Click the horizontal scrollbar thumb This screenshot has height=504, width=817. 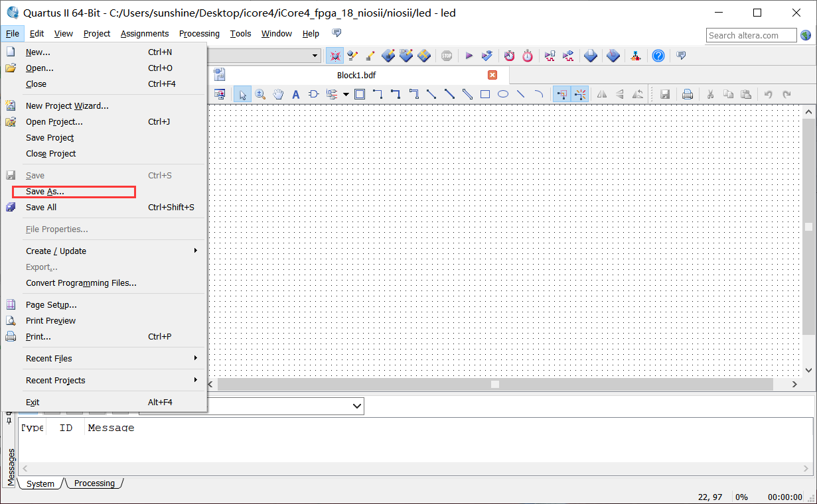(494, 384)
